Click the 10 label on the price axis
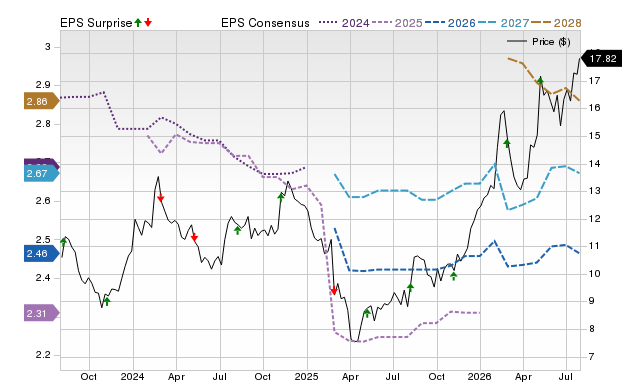 click(x=595, y=273)
